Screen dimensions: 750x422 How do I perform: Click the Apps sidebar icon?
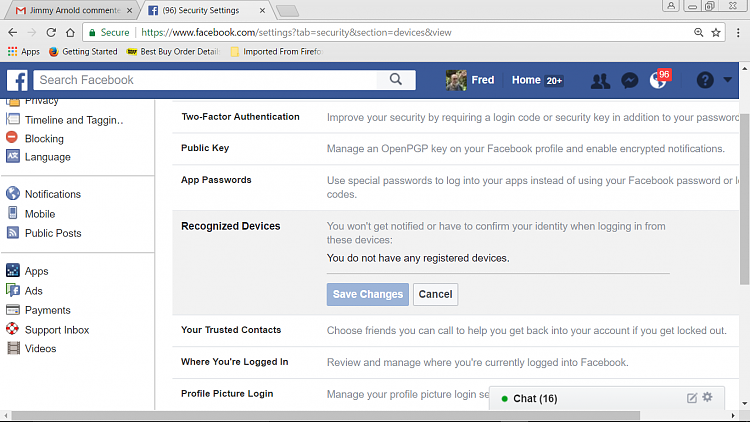[13, 270]
